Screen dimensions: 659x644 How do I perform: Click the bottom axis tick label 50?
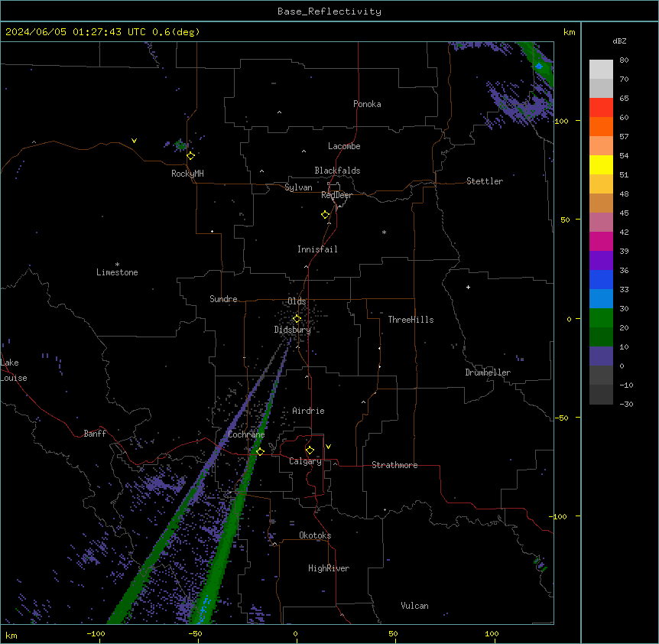pyautogui.click(x=393, y=633)
